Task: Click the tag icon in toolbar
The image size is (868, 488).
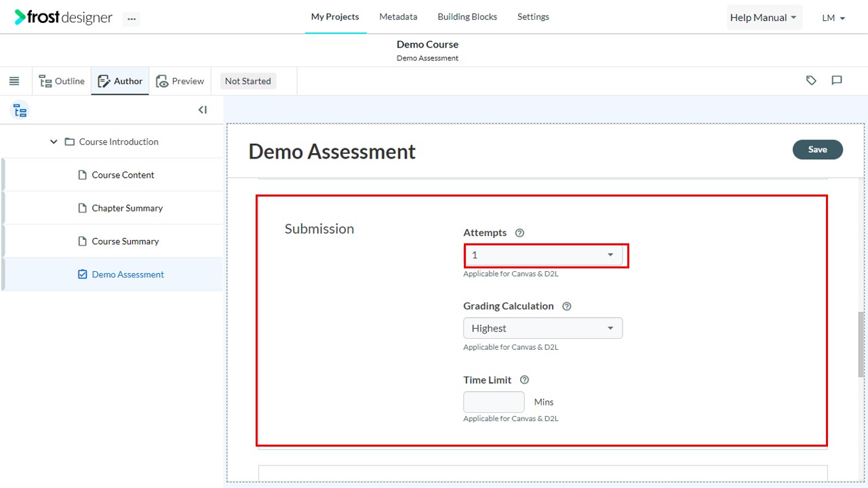Action: coord(811,81)
